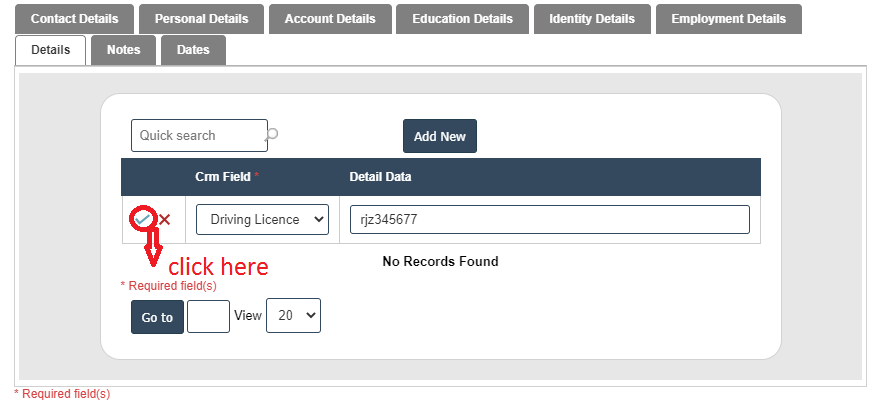Open the Driving Licence Crm Field dropdown
The height and width of the screenshot is (406, 878).
[262, 220]
